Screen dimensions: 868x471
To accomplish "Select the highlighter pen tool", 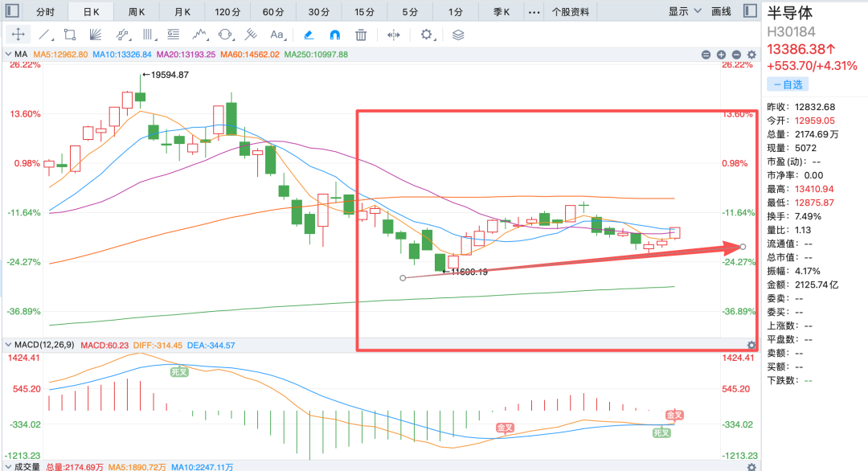I will pos(309,35).
